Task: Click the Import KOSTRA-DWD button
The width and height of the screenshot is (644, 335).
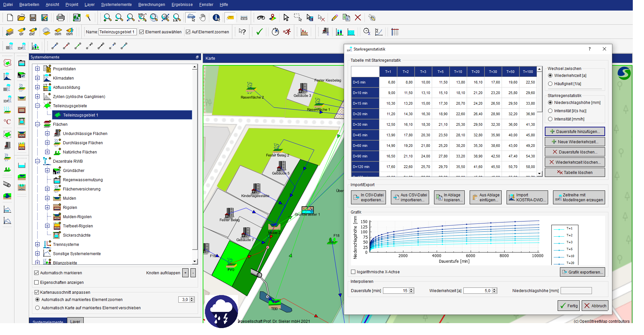Action: (527, 197)
